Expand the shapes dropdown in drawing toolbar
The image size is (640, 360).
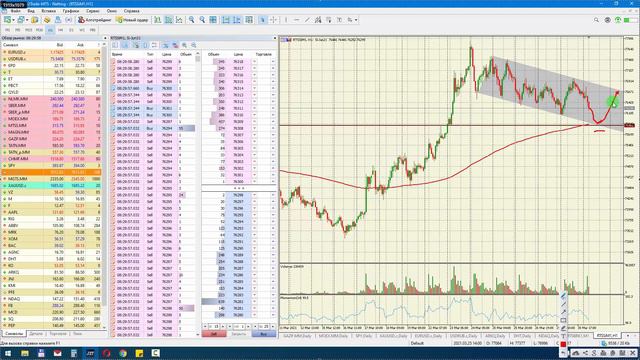(356, 20)
